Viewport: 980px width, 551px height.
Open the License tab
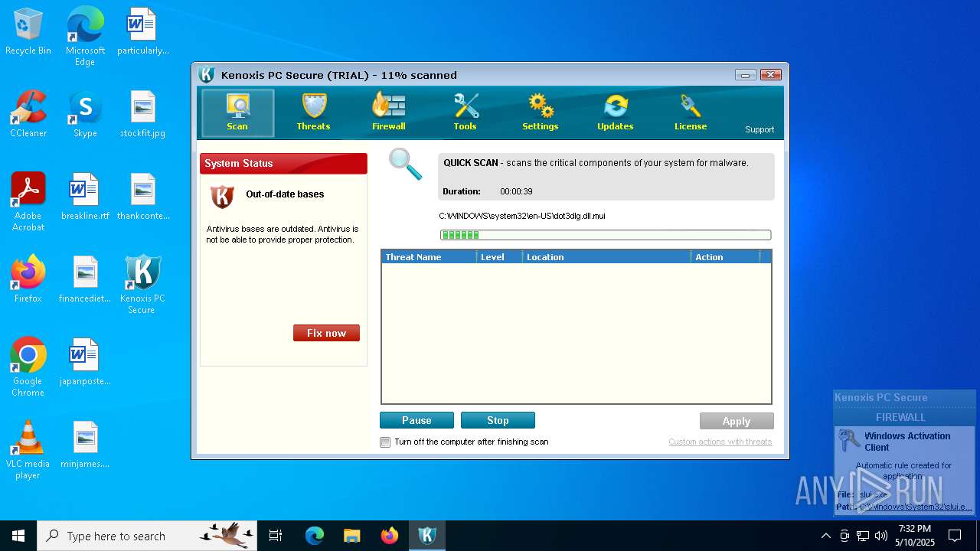click(x=691, y=113)
